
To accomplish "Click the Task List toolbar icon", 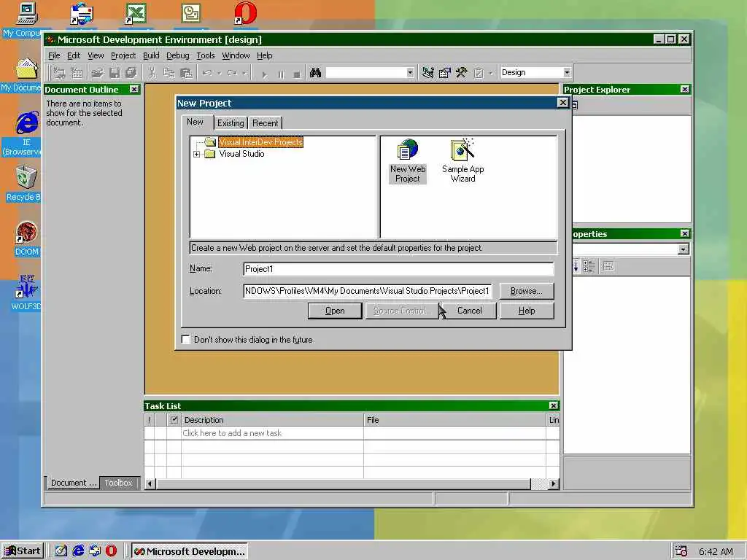I will click(x=479, y=73).
